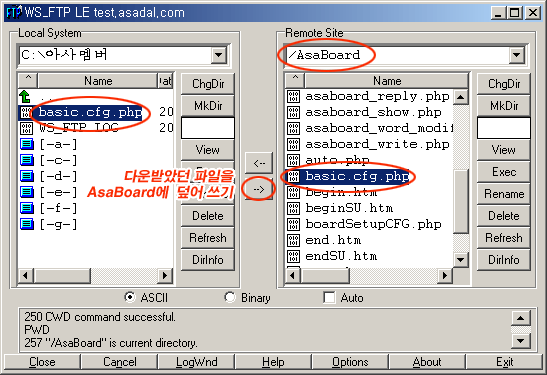The image size is (547, 375).
Task: Select the [-d-] drive icon
Action: click(x=27, y=176)
